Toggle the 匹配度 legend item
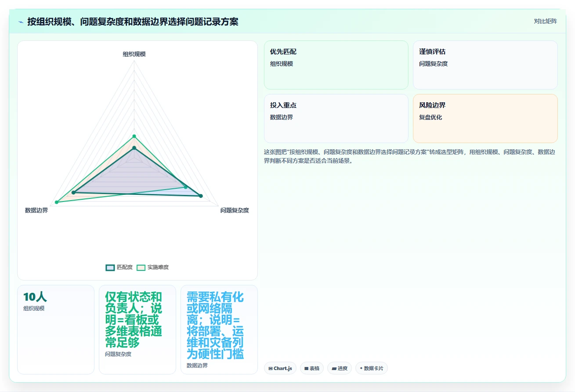The height and width of the screenshot is (392, 575). (x=119, y=267)
